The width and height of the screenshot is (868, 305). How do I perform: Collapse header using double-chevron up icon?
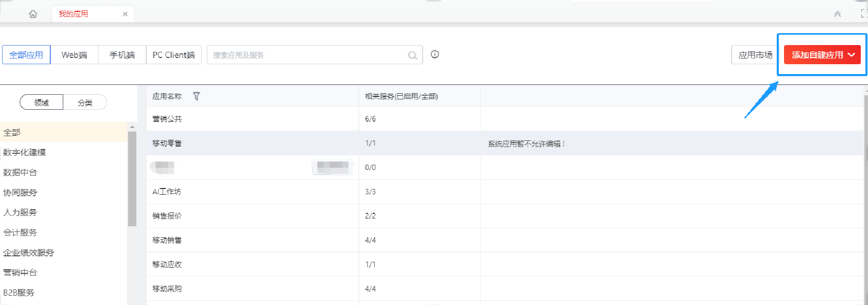tap(837, 14)
